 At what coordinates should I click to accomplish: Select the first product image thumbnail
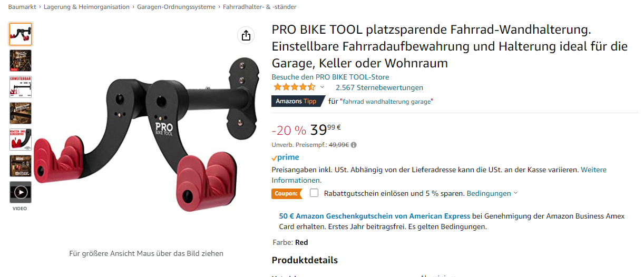(21, 34)
